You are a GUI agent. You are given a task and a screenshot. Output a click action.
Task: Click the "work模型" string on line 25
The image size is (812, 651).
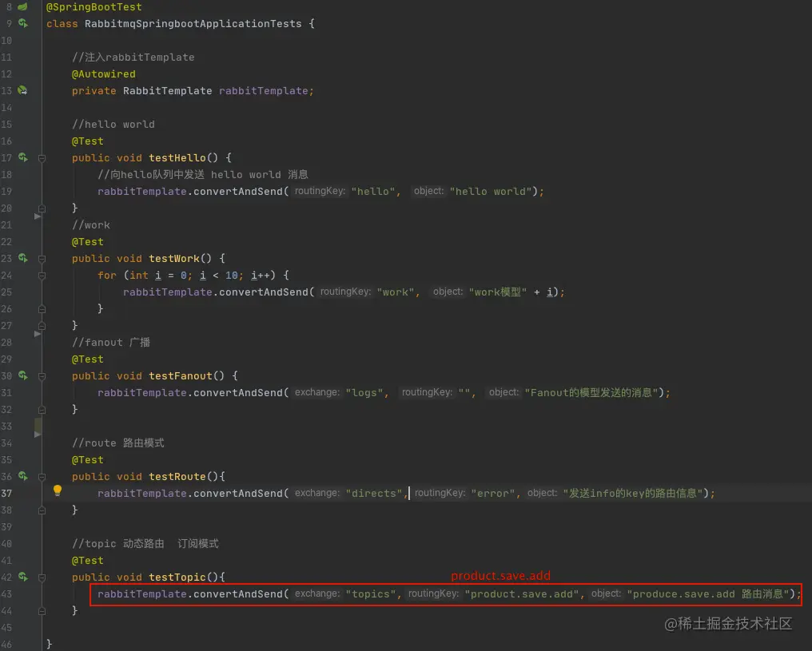498,292
